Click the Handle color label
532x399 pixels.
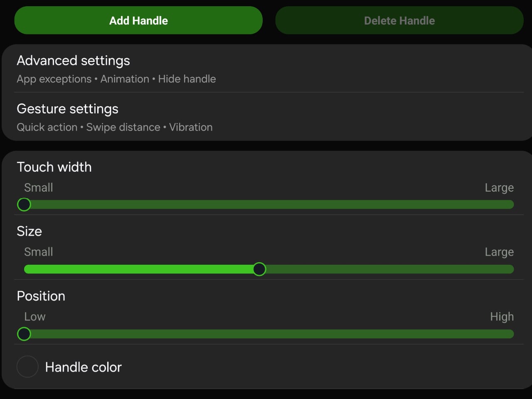(x=83, y=367)
